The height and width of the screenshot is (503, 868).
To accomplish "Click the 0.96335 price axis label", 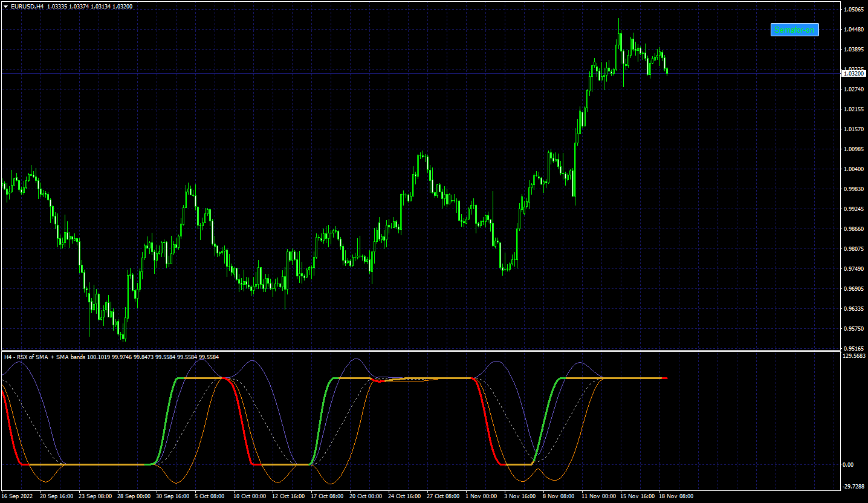I will [x=853, y=309].
